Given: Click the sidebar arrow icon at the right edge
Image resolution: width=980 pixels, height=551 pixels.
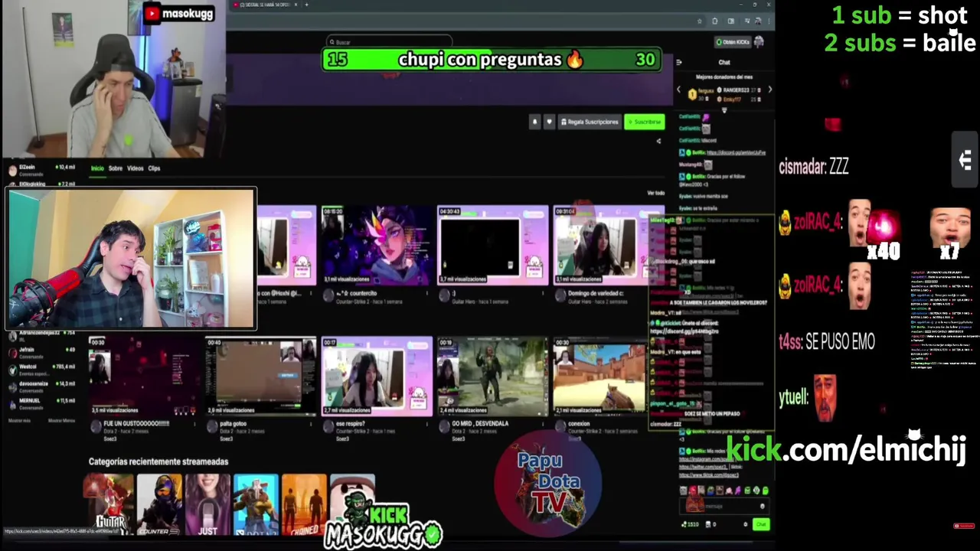Looking at the screenshot, I should (965, 160).
